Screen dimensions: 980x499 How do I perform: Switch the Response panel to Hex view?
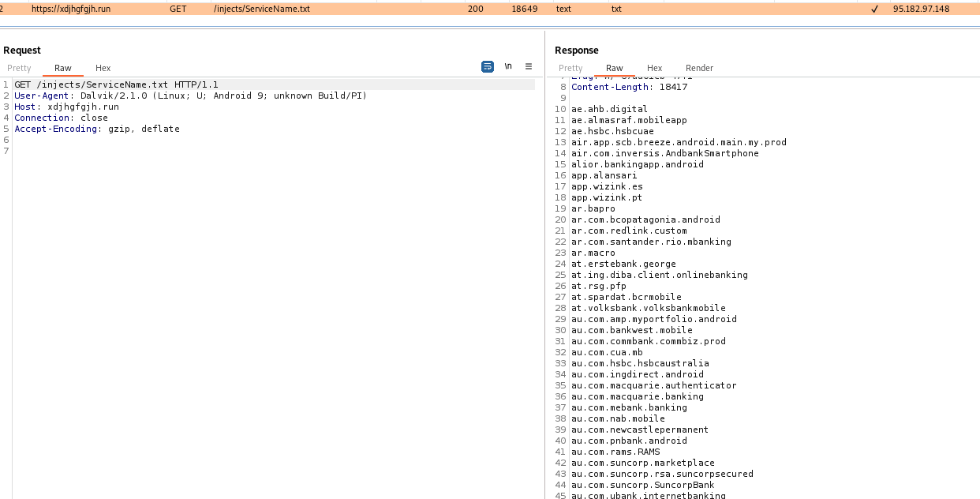coord(654,68)
